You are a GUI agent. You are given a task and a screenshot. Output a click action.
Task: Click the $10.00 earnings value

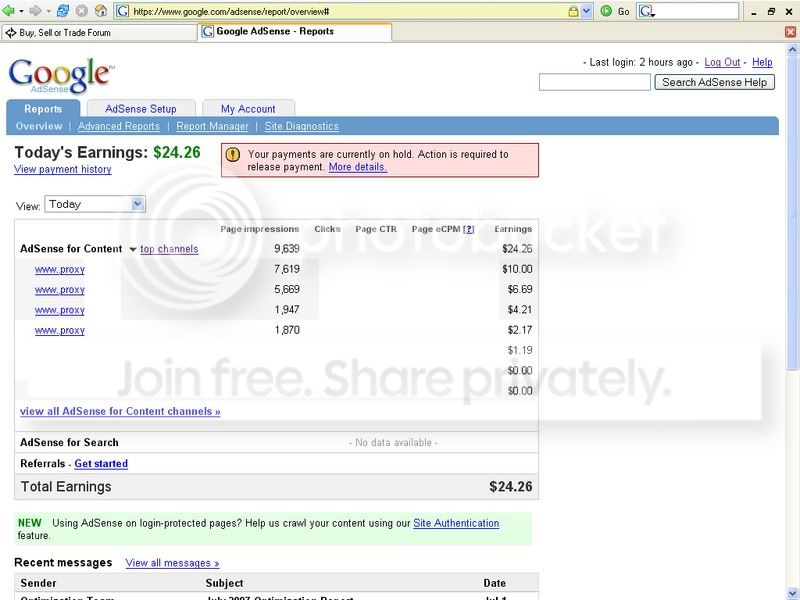[517, 269]
